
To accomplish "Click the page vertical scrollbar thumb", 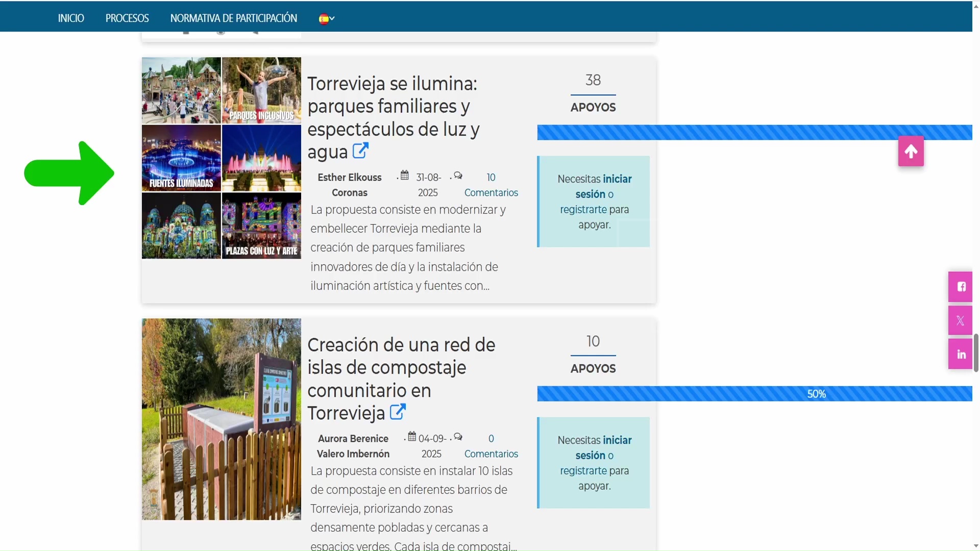I will (x=976, y=353).
